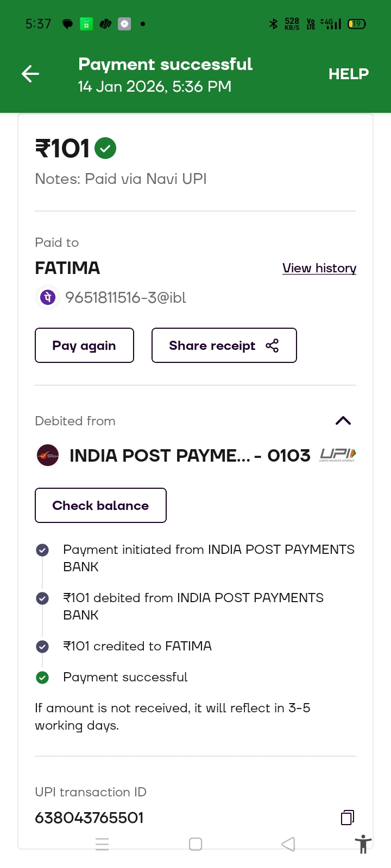Tap the Android back navigation triangle

pos(288,844)
